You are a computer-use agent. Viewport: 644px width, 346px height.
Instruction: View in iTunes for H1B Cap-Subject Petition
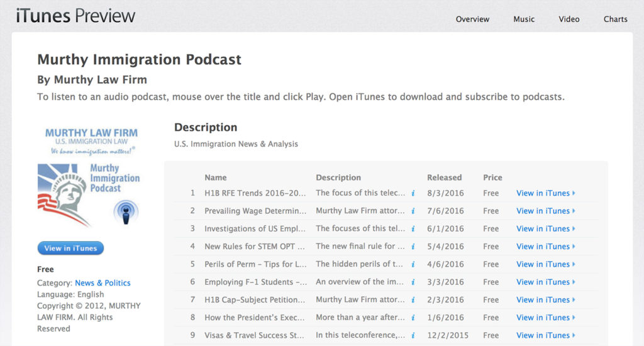coord(545,299)
